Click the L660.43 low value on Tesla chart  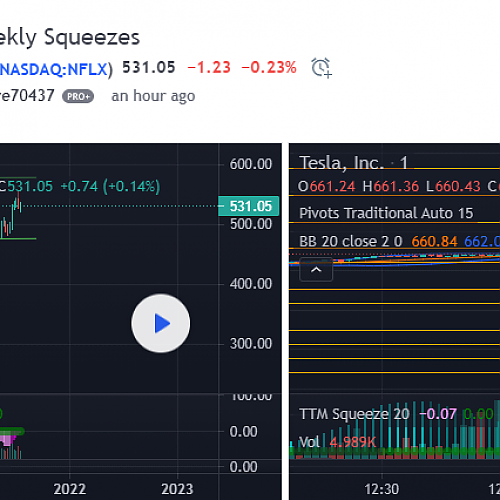pos(453,186)
